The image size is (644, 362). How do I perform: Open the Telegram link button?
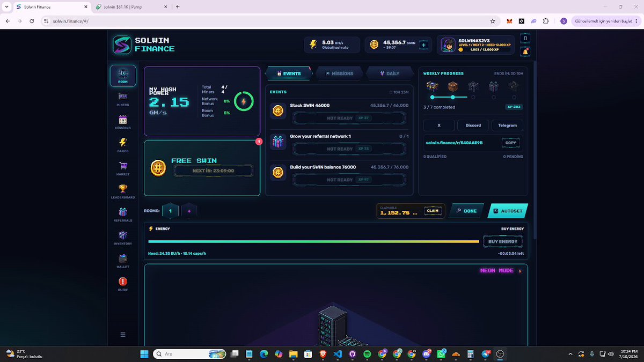[507, 125]
